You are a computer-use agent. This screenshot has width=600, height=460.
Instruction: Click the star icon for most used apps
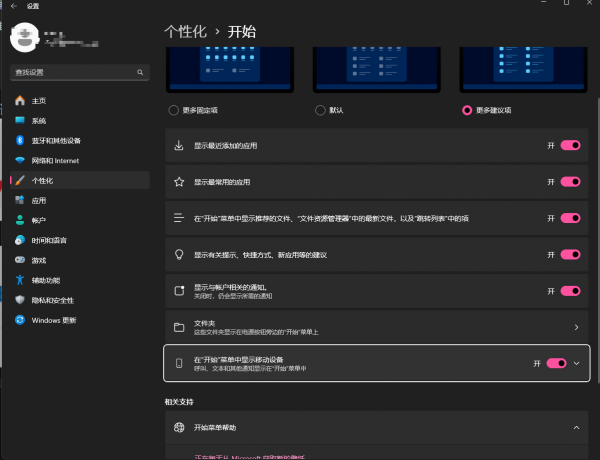click(x=179, y=182)
